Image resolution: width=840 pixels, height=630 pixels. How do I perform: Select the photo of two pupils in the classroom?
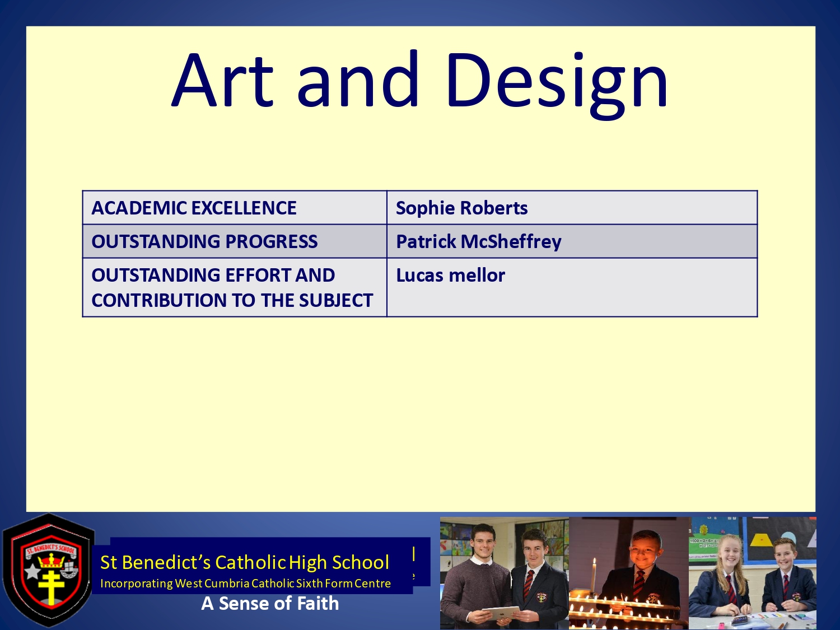point(752,572)
